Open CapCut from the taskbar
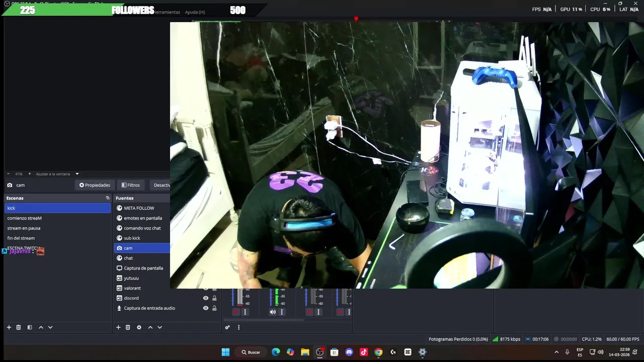This screenshot has width=644, height=362. click(408, 352)
